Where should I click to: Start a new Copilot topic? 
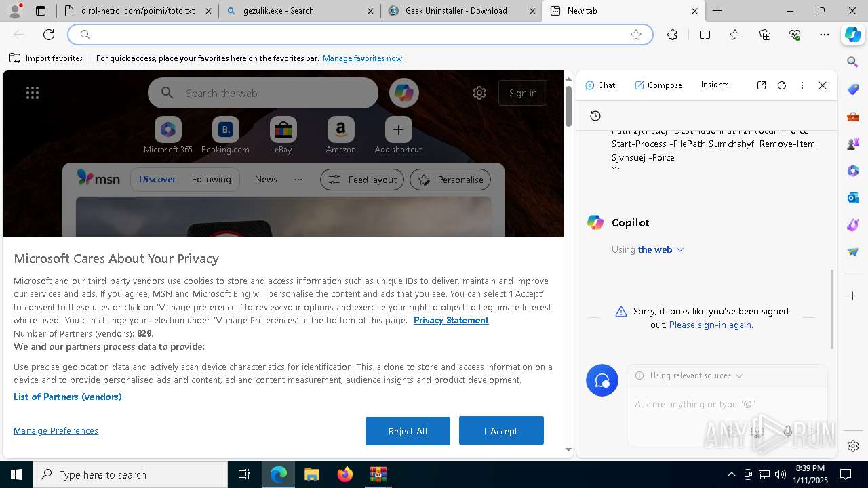coord(602,381)
